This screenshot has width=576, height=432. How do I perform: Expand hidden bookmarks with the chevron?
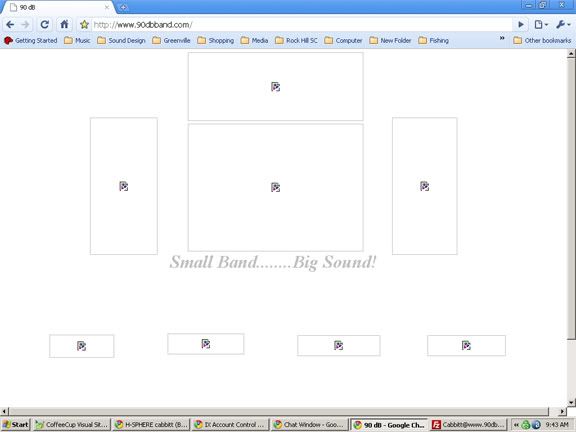pos(502,38)
